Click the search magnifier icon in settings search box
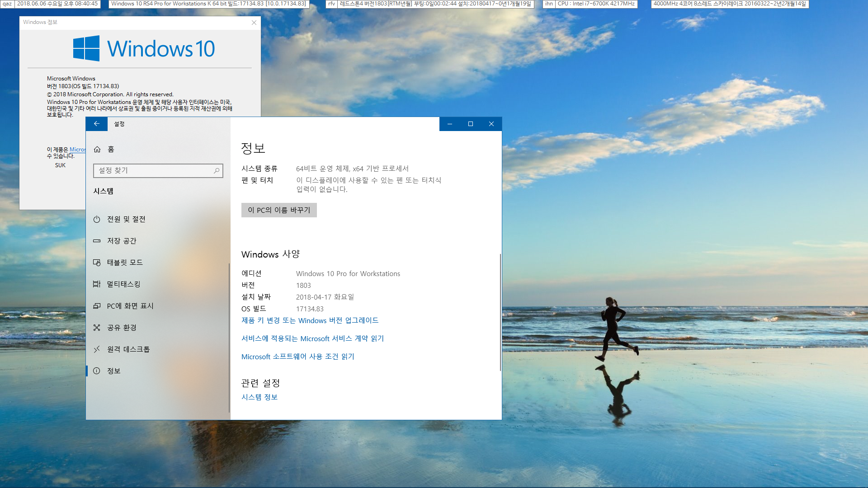The width and height of the screenshot is (868, 488). (x=217, y=170)
